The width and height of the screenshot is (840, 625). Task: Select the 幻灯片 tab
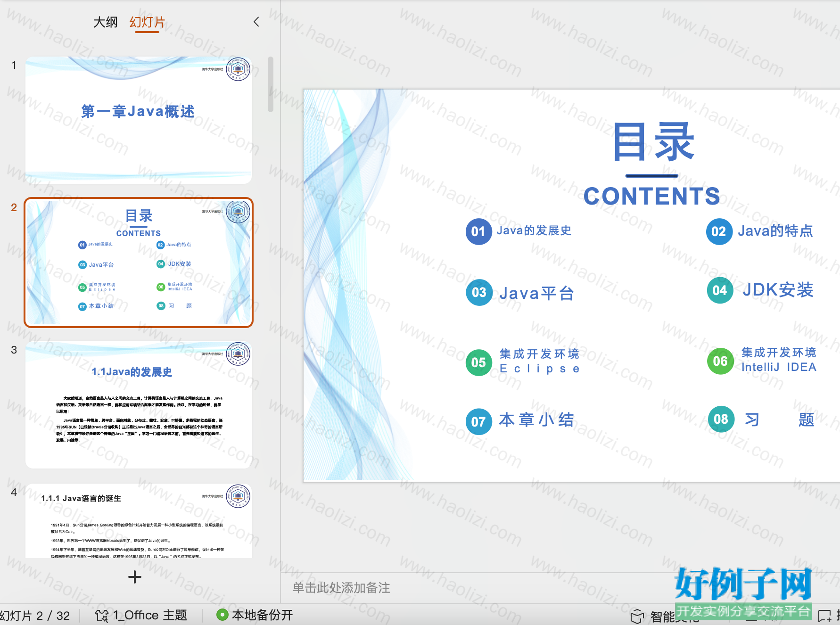(147, 22)
